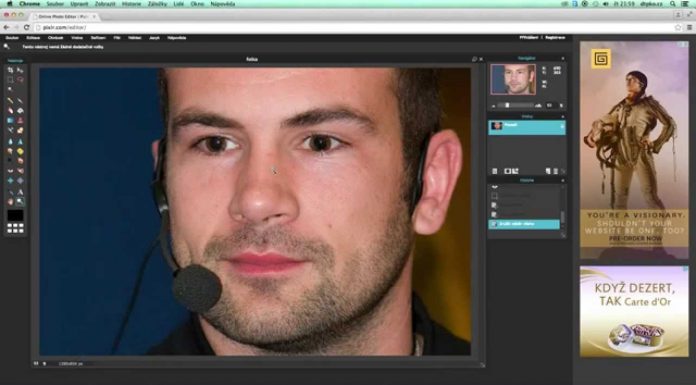
Task: Open the Pixlr Jazyk language menu
Action: [x=154, y=38]
